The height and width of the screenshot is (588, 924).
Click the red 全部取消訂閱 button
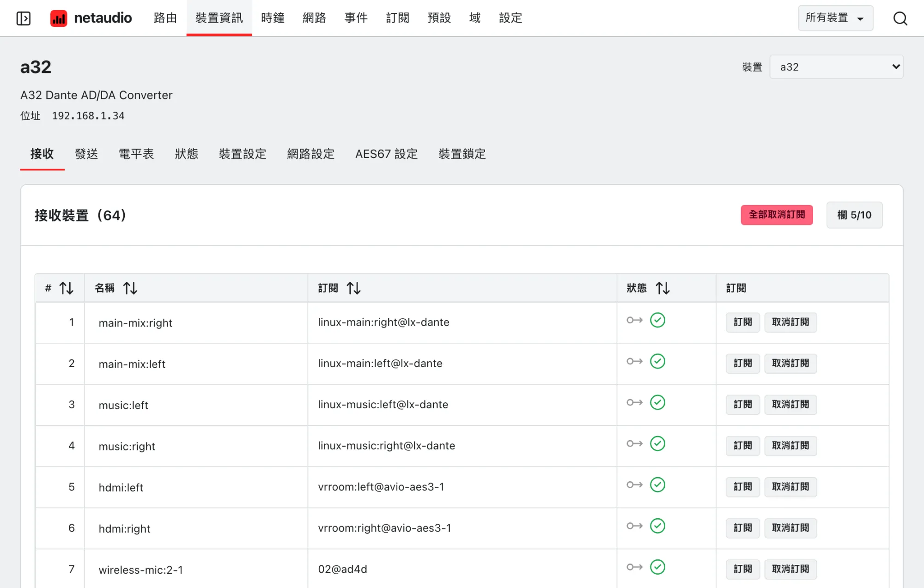click(777, 215)
